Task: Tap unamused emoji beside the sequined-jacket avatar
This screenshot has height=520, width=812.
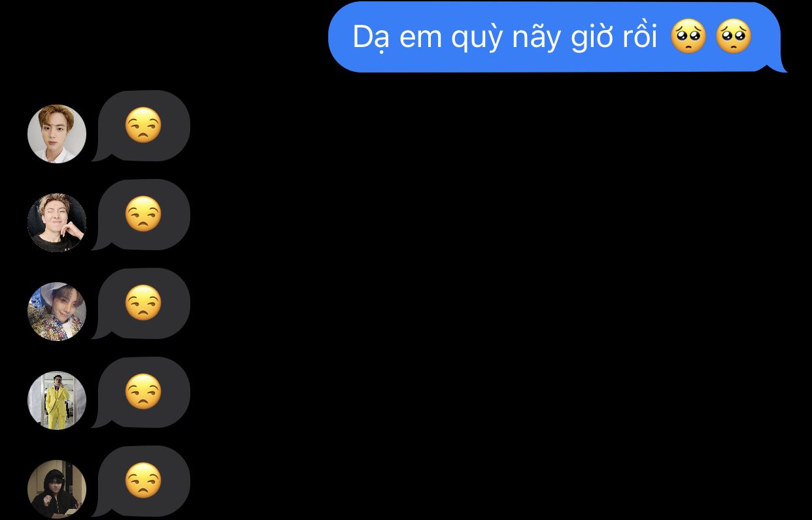Action: (x=143, y=303)
